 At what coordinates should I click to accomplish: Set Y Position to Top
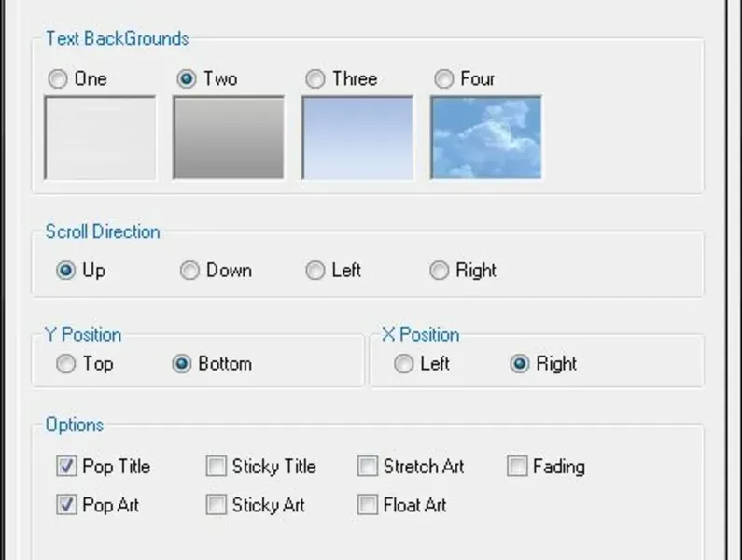coord(66,364)
